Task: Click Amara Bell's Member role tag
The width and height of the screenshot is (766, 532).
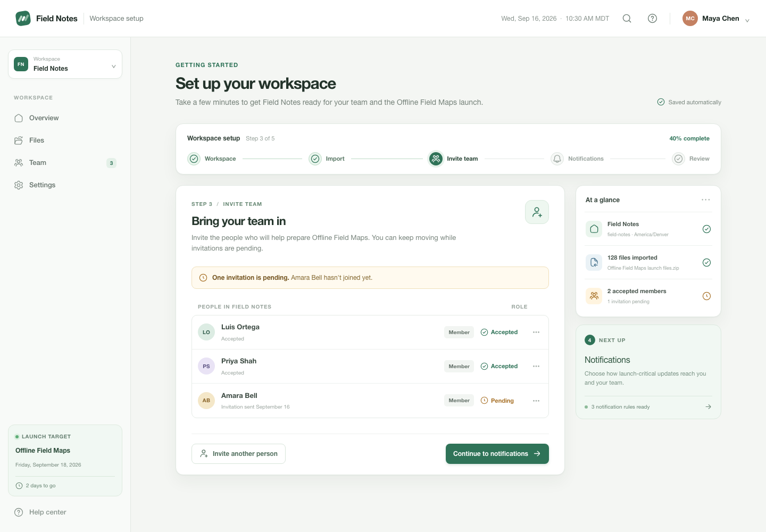Action: (x=459, y=401)
